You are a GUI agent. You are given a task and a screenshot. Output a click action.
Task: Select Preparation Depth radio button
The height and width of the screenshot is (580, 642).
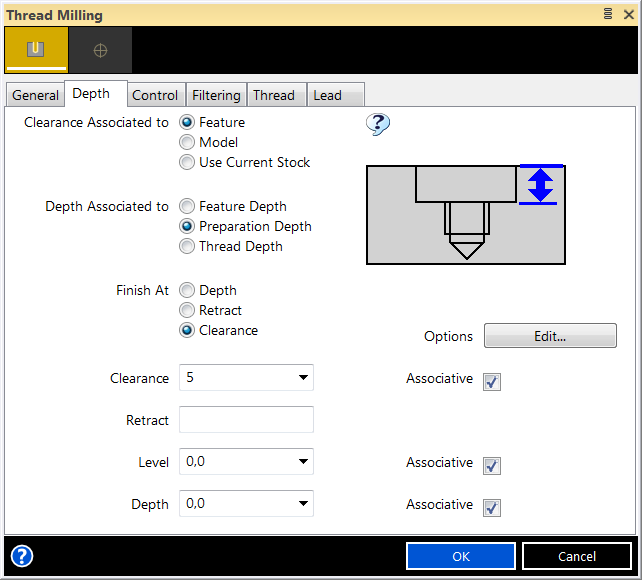click(x=187, y=226)
